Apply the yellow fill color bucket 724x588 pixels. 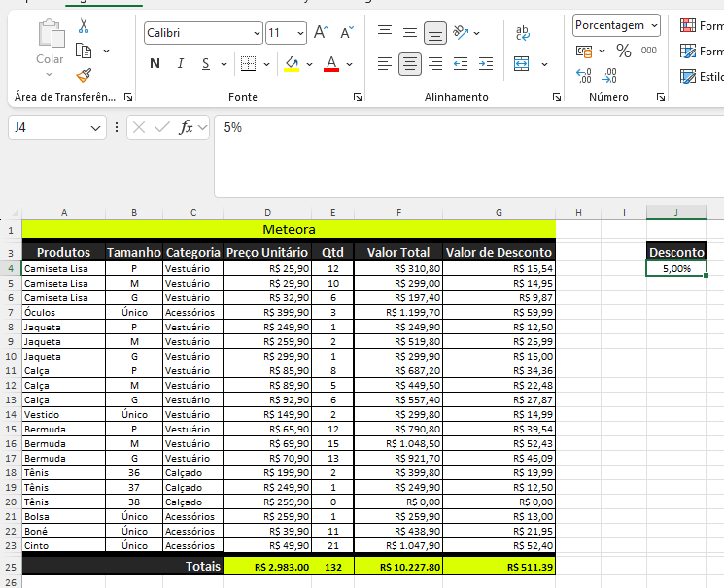pos(292,64)
